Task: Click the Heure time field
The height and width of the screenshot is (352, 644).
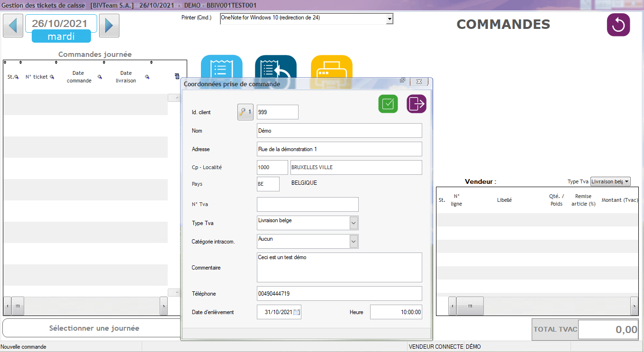Action: pos(396,312)
